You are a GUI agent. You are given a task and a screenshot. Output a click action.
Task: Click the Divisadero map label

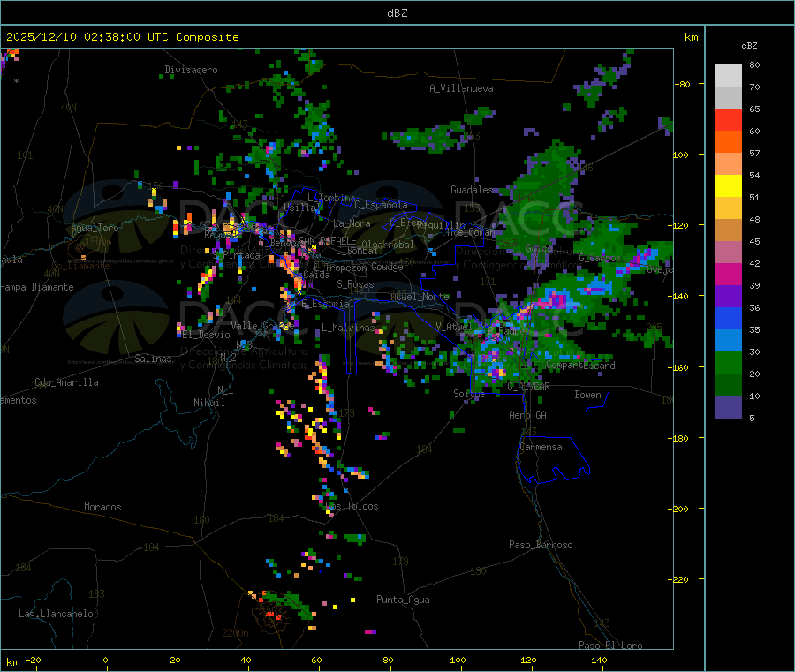pos(191,70)
